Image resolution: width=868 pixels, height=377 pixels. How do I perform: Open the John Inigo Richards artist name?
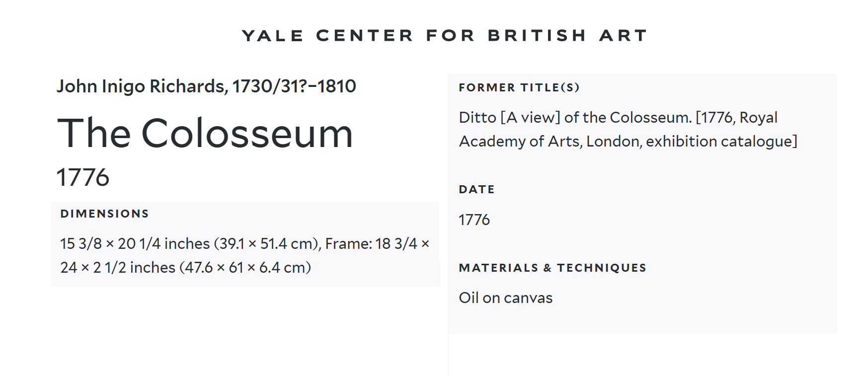coord(141,86)
